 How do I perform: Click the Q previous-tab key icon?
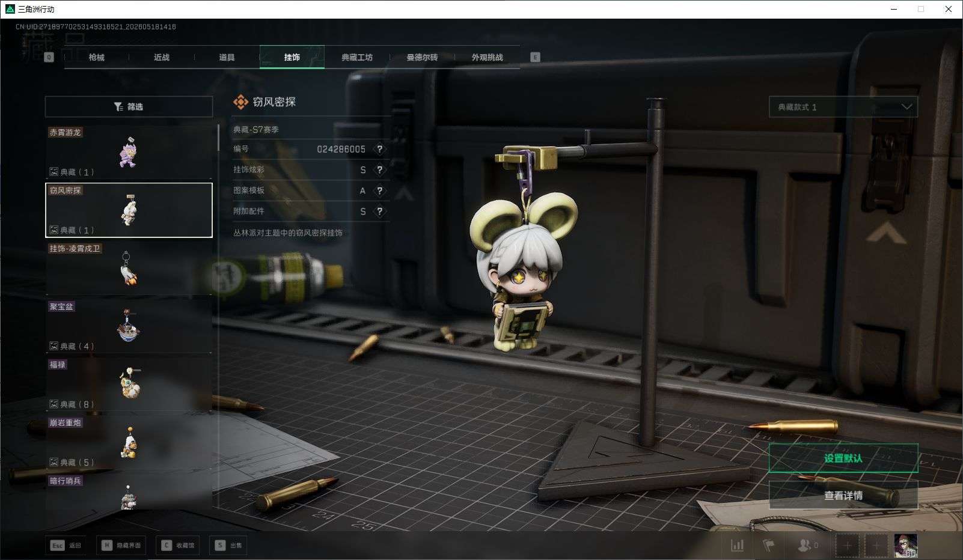[x=49, y=57]
